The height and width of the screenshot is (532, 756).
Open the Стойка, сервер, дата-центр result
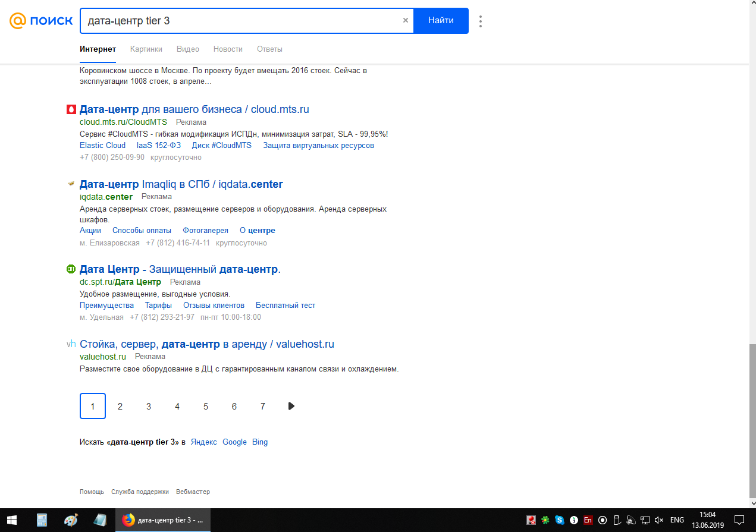click(207, 344)
